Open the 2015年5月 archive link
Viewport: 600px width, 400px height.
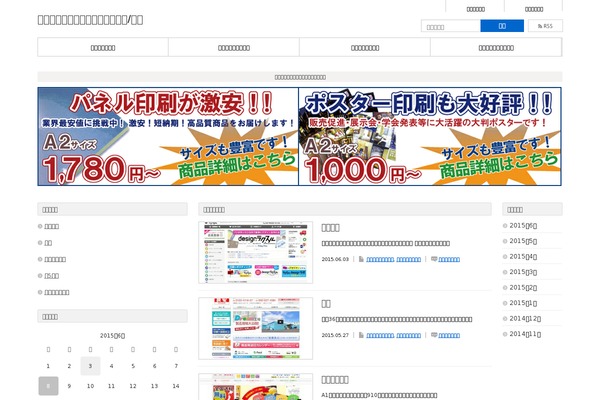point(523,241)
